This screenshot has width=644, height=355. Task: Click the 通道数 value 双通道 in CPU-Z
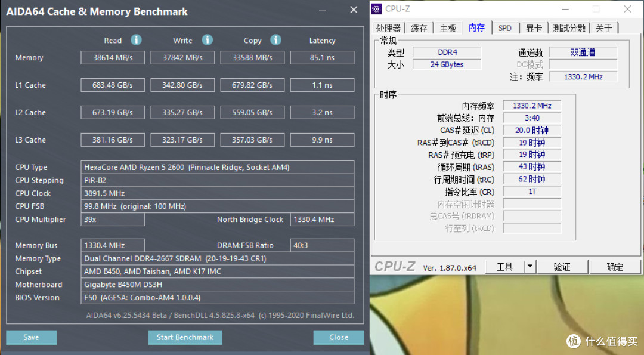point(583,52)
